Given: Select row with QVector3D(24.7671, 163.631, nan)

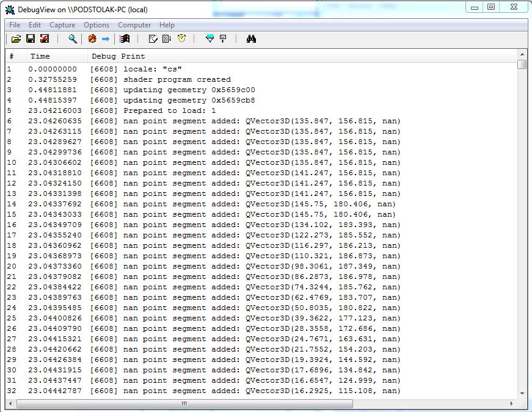Looking at the screenshot, I should click(x=261, y=339).
